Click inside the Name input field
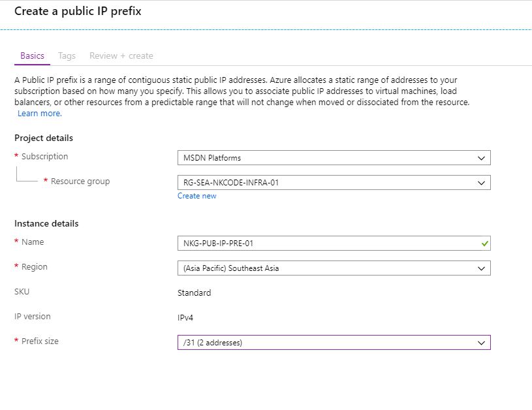532x410 pixels. 294,242
